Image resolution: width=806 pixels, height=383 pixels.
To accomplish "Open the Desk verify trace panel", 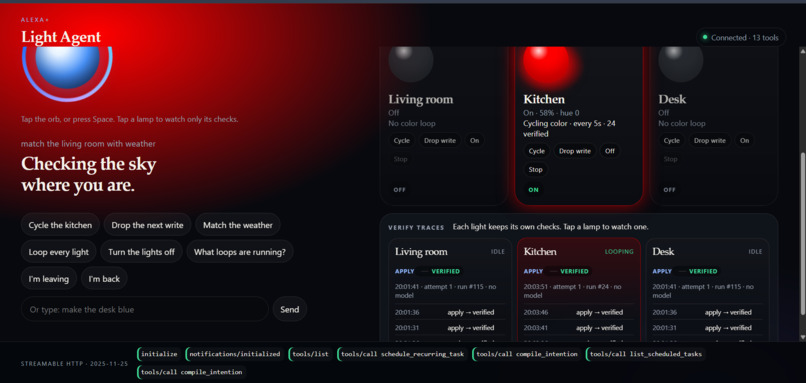I will pos(707,289).
